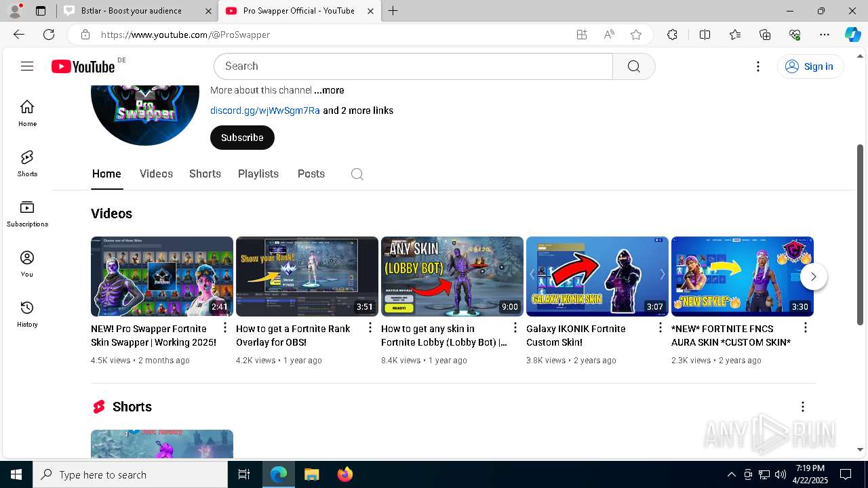The width and height of the screenshot is (868, 488).
Task: Click the YouTube search field
Action: pyautogui.click(x=414, y=66)
